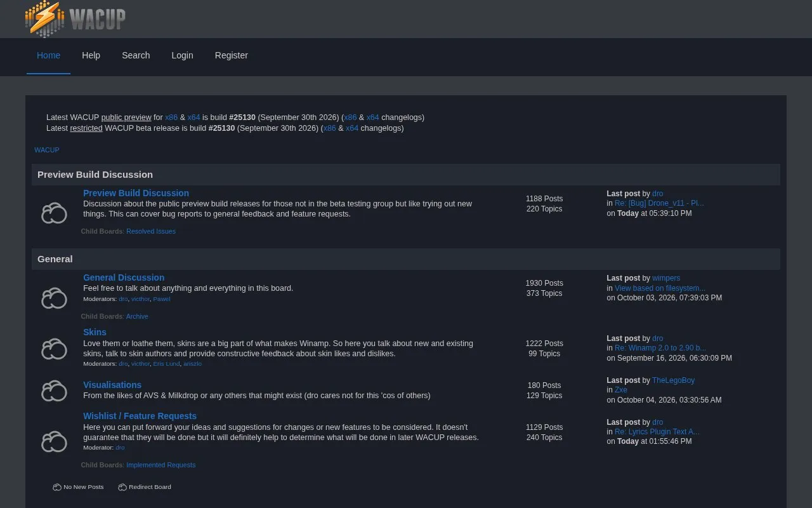Viewport: 812px width, 508px height.
Task: Open moderator Eris Lund's profile
Action: (x=166, y=364)
